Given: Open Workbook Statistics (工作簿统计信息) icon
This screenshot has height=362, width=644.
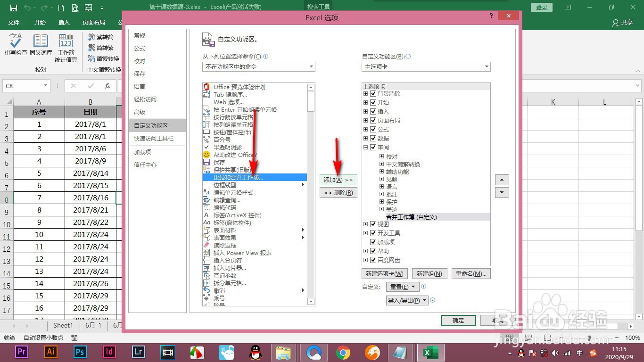Looking at the screenshot, I should pos(66,48).
